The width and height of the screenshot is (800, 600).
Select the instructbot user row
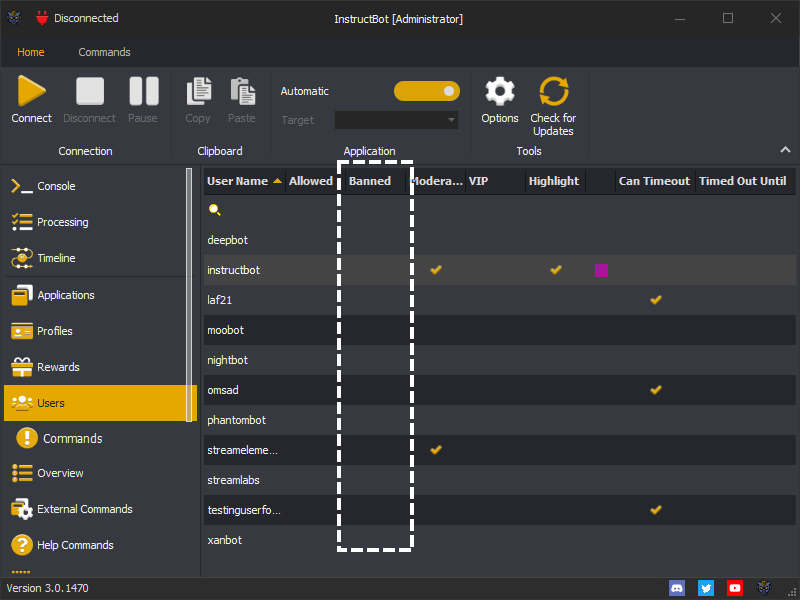point(499,270)
